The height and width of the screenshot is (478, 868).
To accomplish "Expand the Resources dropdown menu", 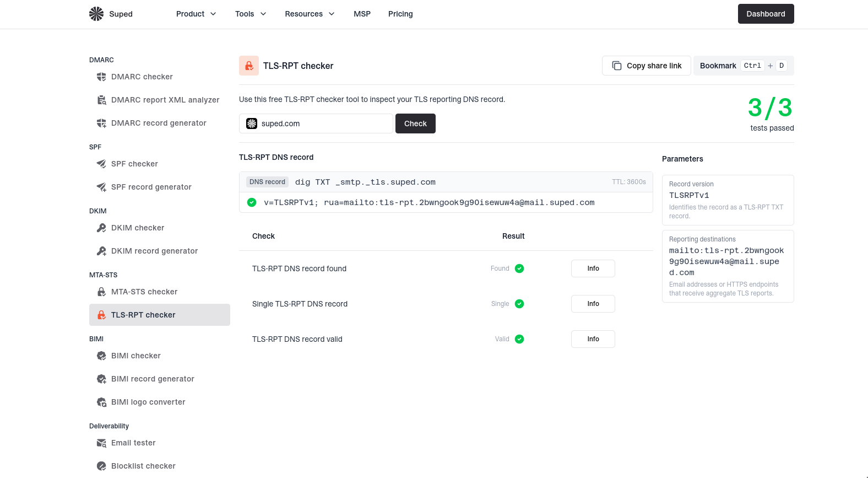I will pyautogui.click(x=310, y=14).
